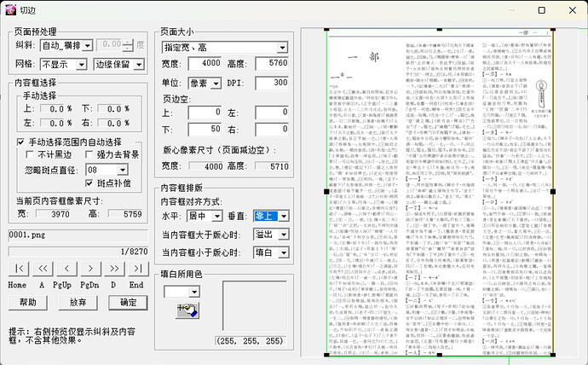588x365 pixels.
Task: Click the 帮助 button
Action: click(28, 303)
